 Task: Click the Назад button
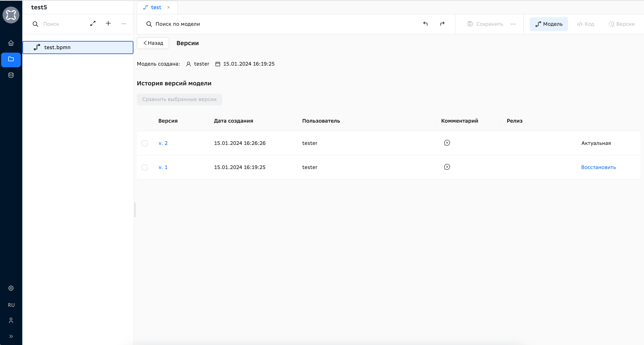tap(153, 43)
